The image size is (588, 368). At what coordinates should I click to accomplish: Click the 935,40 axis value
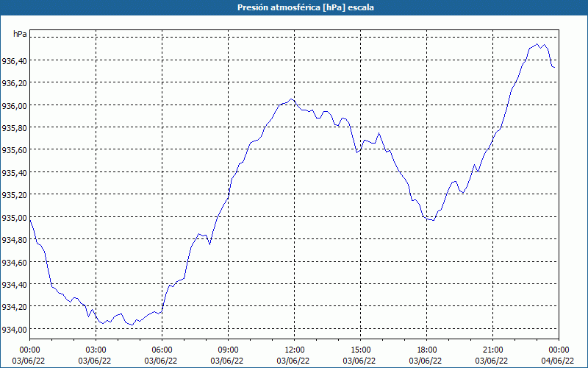click(x=14, y=173)
